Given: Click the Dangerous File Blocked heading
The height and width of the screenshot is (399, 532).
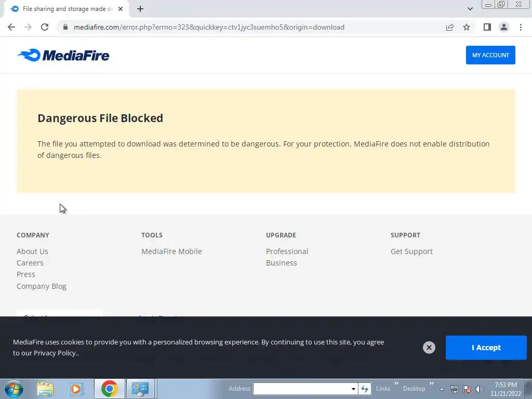Looking at the screenshot, I should 100,118.
